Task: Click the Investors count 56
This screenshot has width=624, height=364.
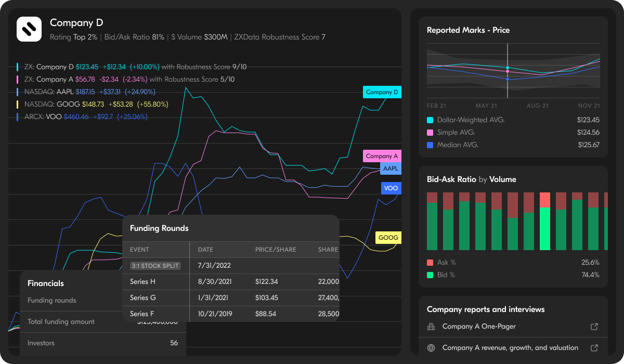Action: (174, 343)
